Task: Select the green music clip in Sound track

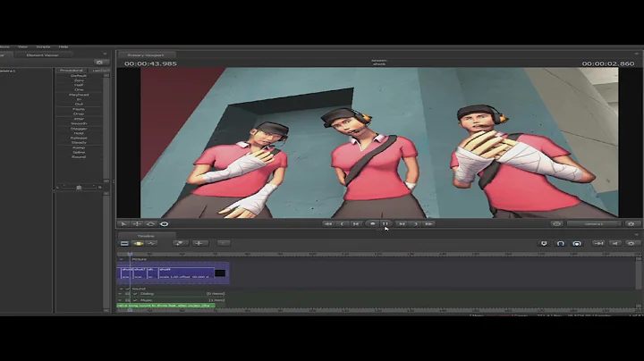Action: pos(166,306)
